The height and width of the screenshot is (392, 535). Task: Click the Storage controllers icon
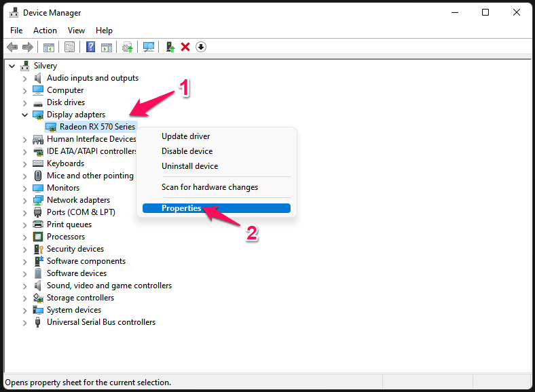coord(38,298)
